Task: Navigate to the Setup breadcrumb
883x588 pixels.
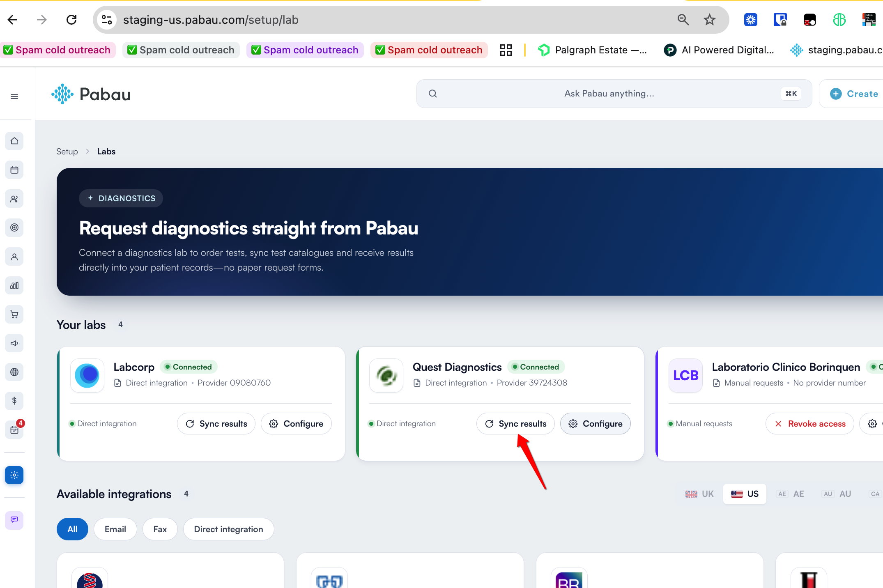Action: point(67,152)
